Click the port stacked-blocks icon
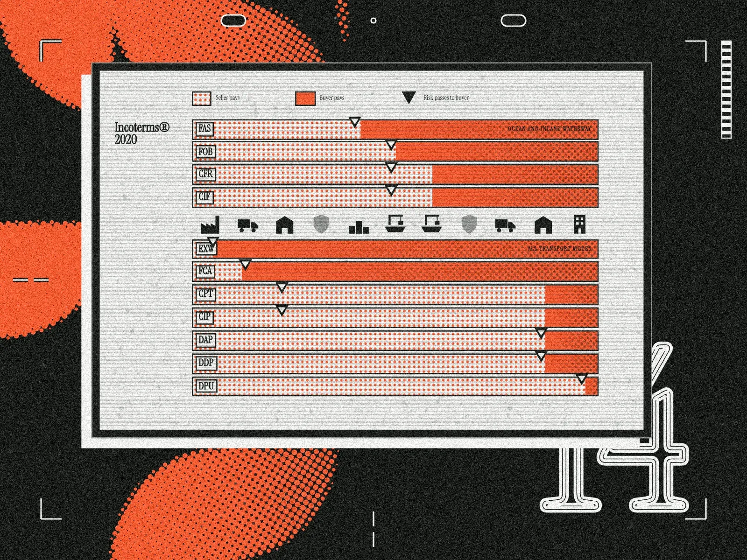Screen dimensions: 747x560 pos(359,227)
